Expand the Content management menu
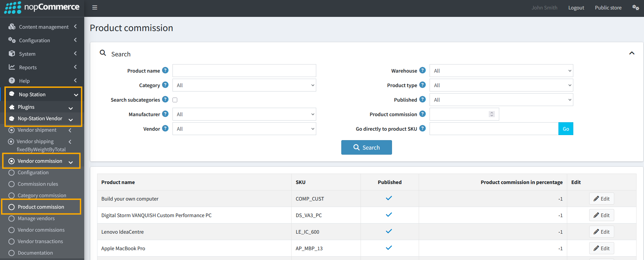 coord(75,26)
